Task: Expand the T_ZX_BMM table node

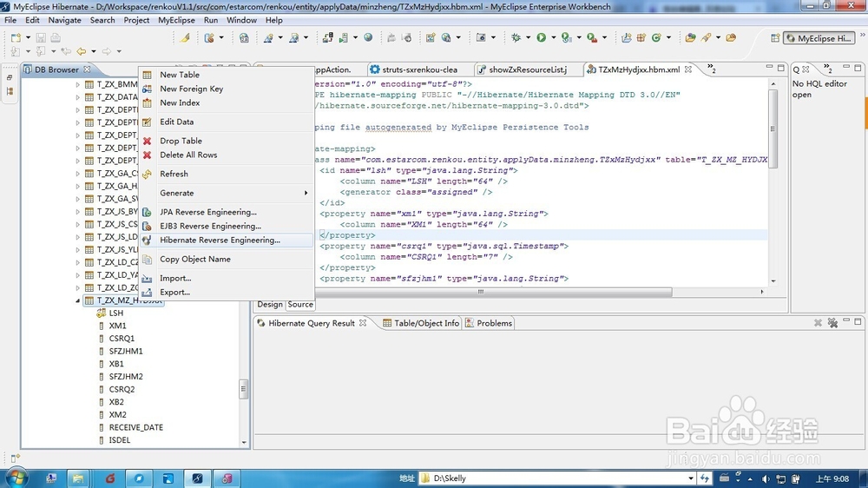Action: pos(77,84)
